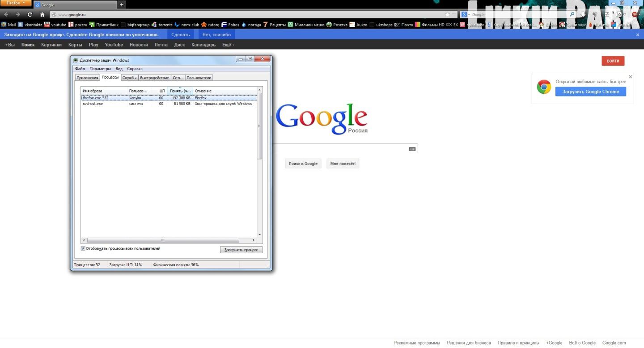This screenshot has width=644, height=348.
Task: Open the ukrshops bookmark
Action: [x=381, y=25]
